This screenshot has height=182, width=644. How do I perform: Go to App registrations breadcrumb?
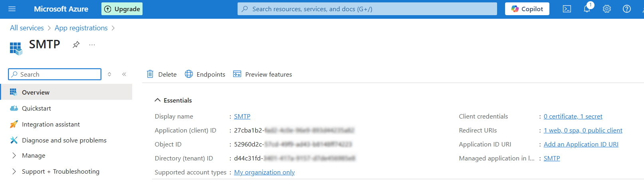point(81,28)
